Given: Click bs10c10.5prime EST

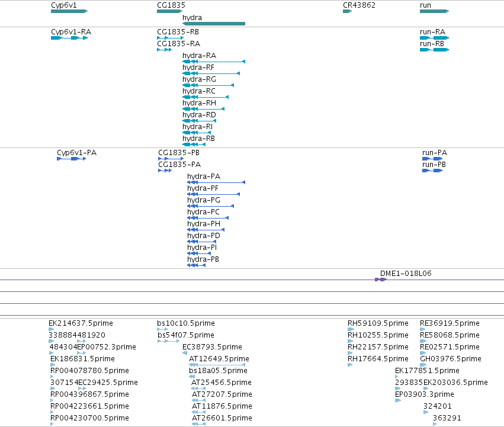Looking at the screenshot, I should pyautogui.click(x=162, y=329).
